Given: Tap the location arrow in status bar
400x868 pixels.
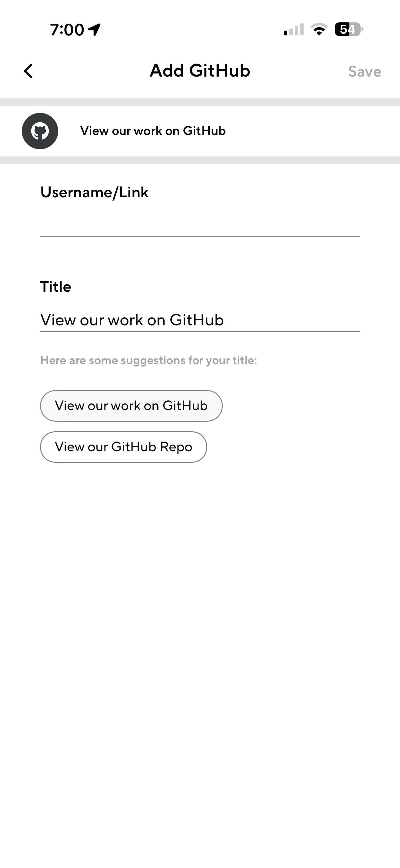Looking at the screenshot, I should (95, 29).
